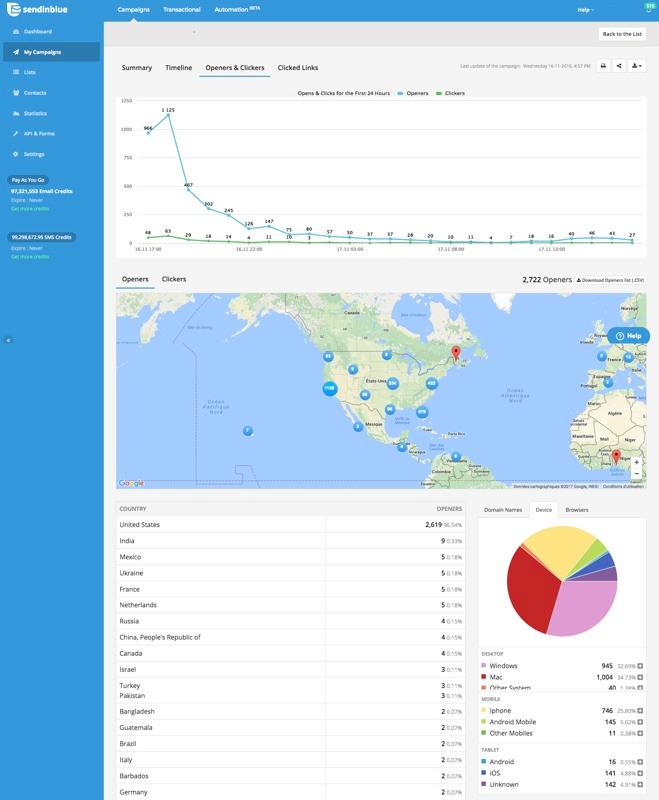Toggle the Openers series in the chart legend
The width and height of the screenshot is (659, 800).
(x=415, y=93)
